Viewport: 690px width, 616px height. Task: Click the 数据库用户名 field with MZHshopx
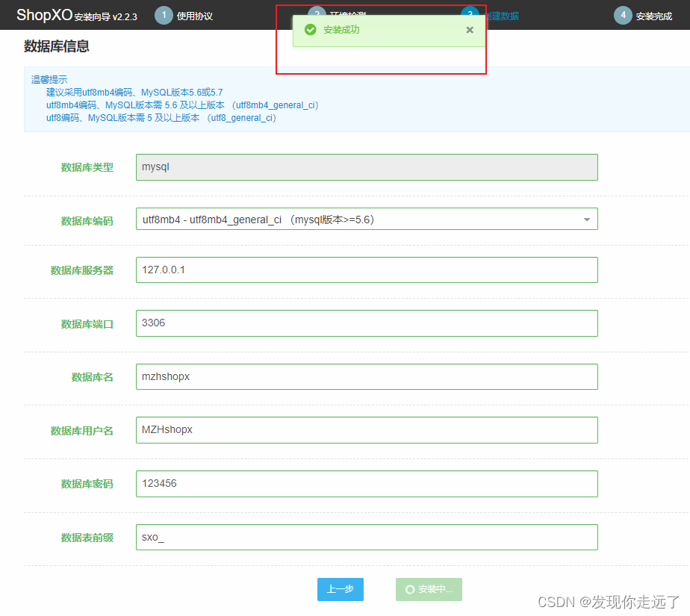click(x=367, y=430)
